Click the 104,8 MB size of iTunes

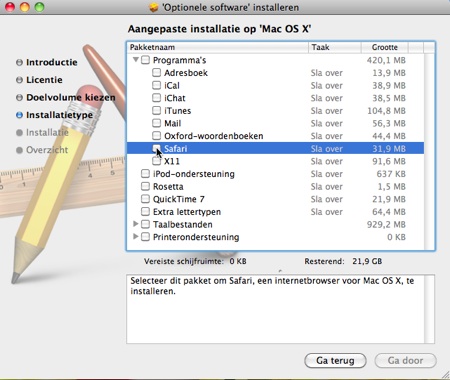[x=386, y=111]
